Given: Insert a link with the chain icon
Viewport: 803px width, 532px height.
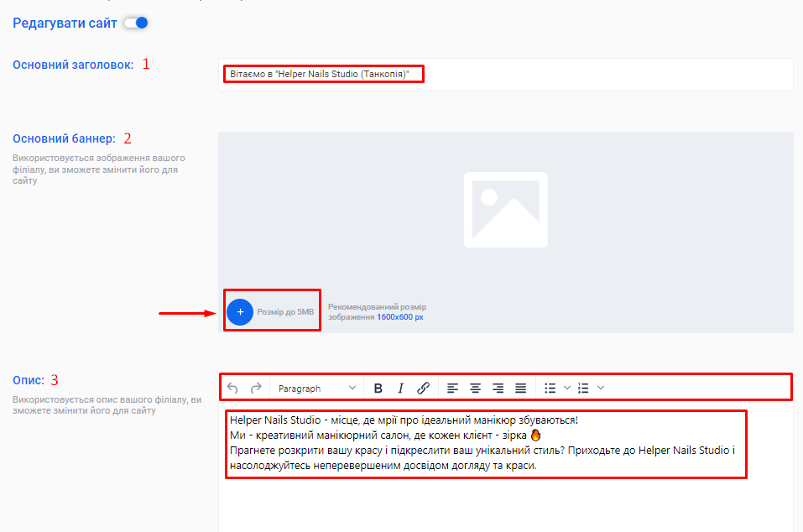Looking at the screenshot, I should point(424,388).
